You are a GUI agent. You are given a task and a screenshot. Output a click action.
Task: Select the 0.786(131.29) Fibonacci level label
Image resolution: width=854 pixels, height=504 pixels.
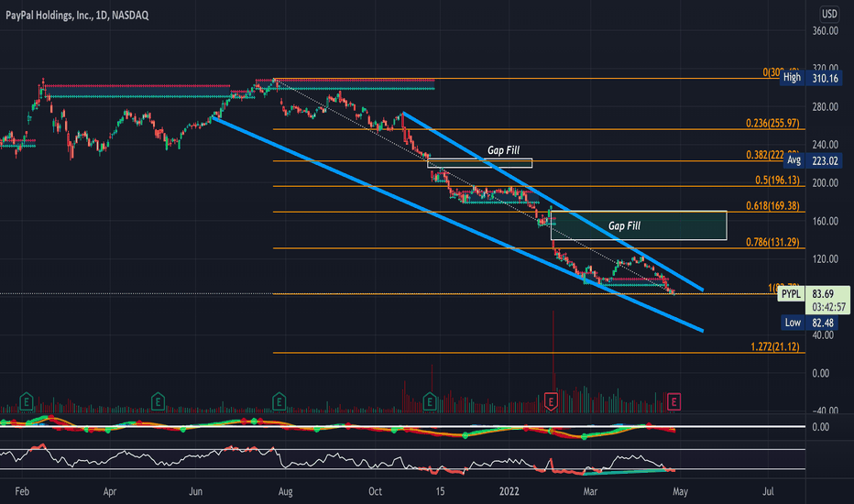[772, 242]
